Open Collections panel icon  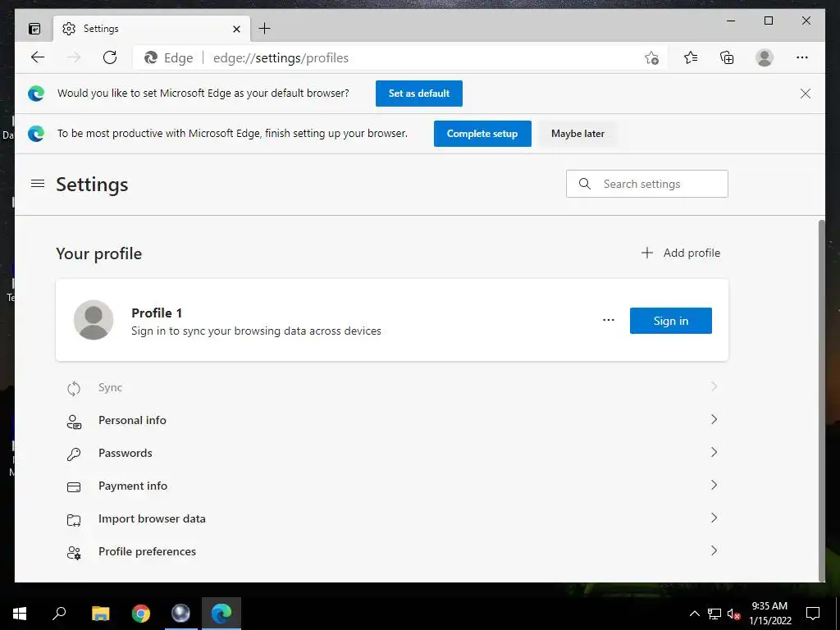pos(727,57)
